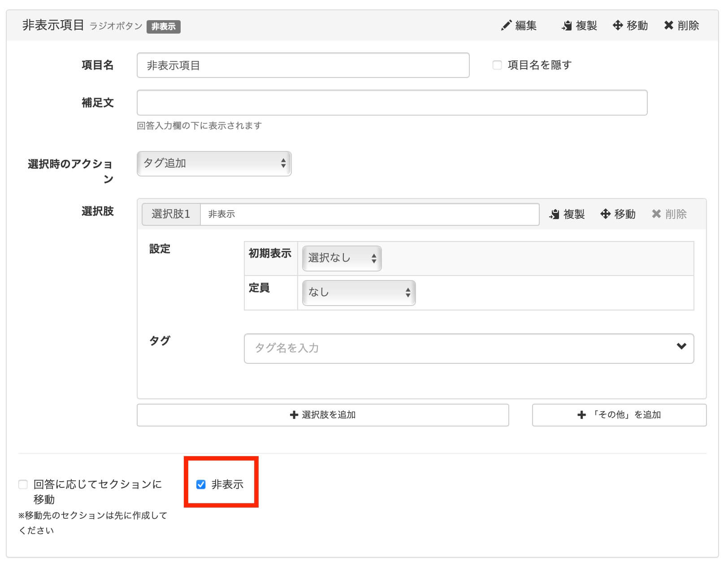Viewport: 728px width, 569px height.
Task: Click the タグ名を入力 tag input
Action: 457,348
